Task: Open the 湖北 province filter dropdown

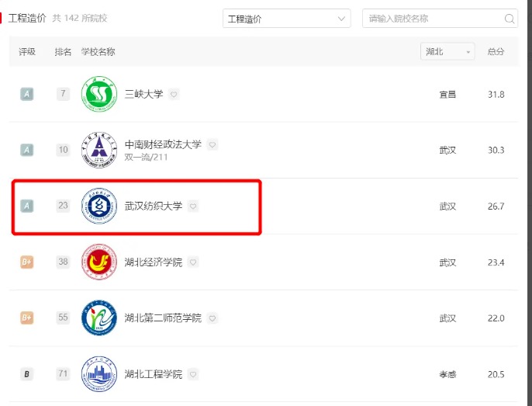Action: (x=447, y=52)
